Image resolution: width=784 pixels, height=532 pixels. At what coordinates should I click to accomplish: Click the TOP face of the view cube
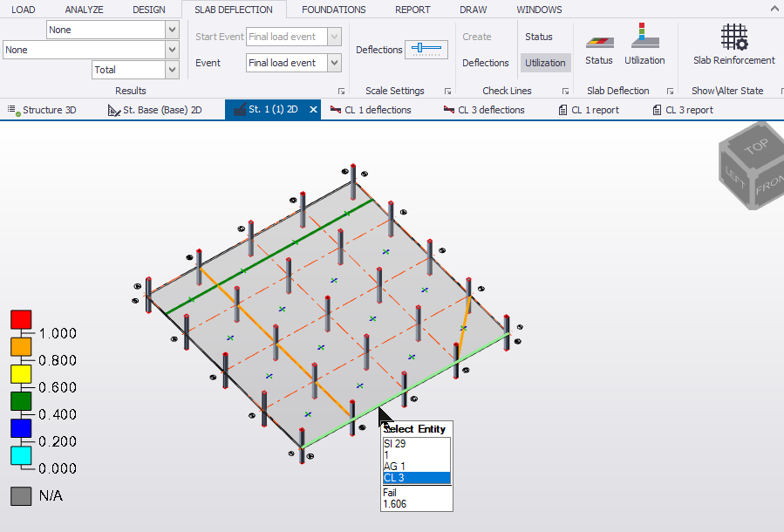pos(755,147)
